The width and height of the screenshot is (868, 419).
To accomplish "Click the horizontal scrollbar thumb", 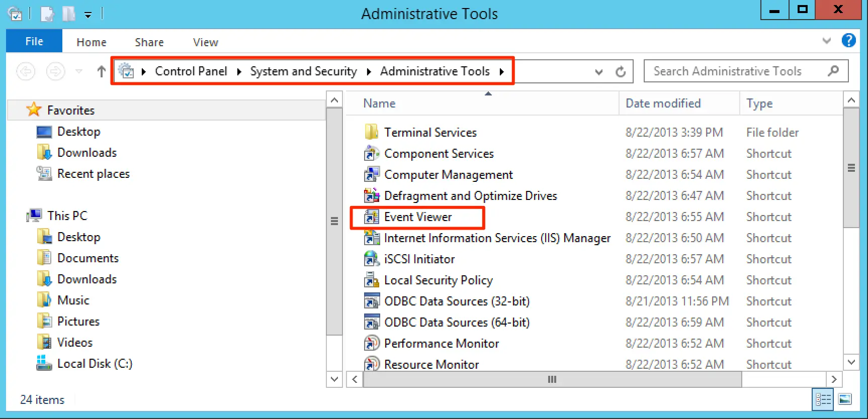I will click(x=552, y=379).
